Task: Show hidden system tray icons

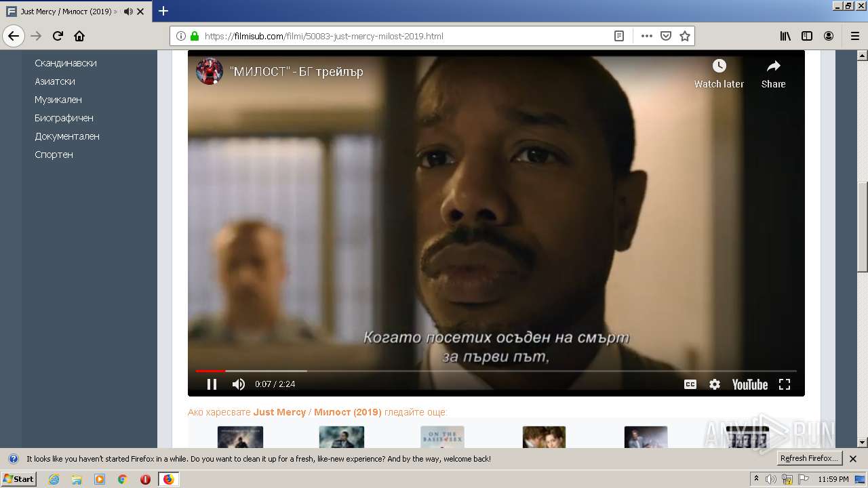Action: click(756, 479)
